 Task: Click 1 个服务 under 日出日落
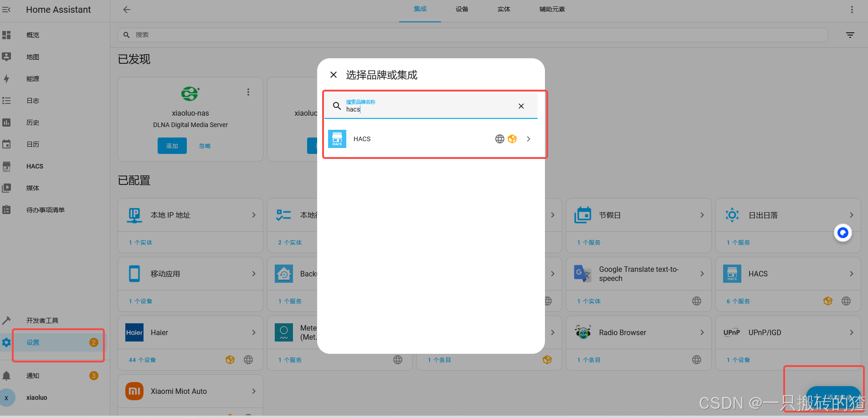738,243
